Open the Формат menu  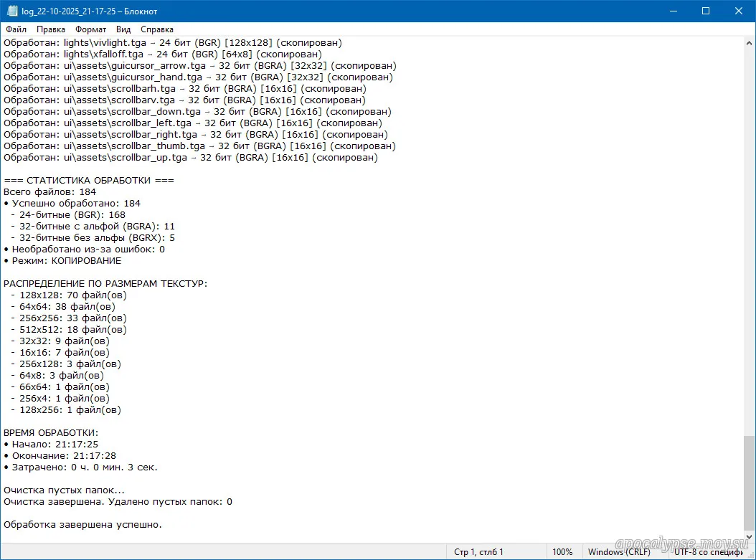click(91, 29)
